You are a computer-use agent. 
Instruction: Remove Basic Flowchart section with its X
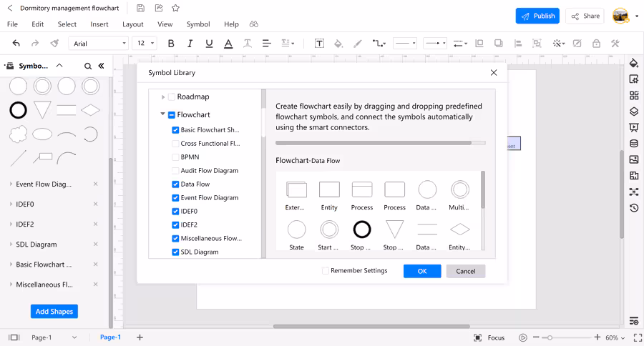(95, 265)
